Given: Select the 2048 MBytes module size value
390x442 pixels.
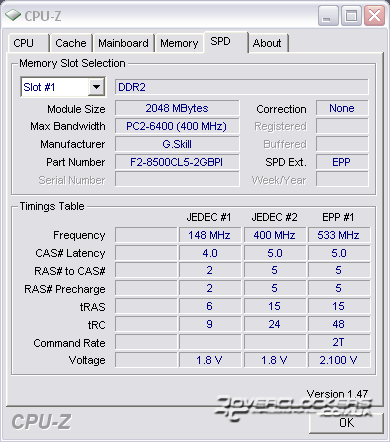Looking at the screenshot, I should click(x=177, y=108).
